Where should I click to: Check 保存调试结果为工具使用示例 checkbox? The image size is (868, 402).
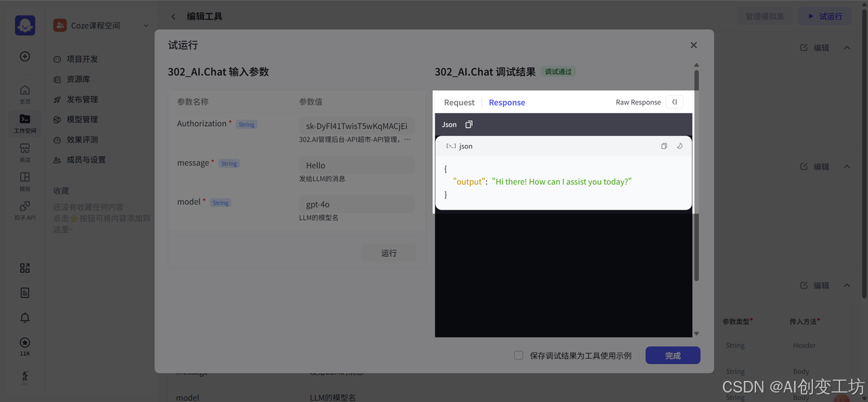tap(519, 355)
